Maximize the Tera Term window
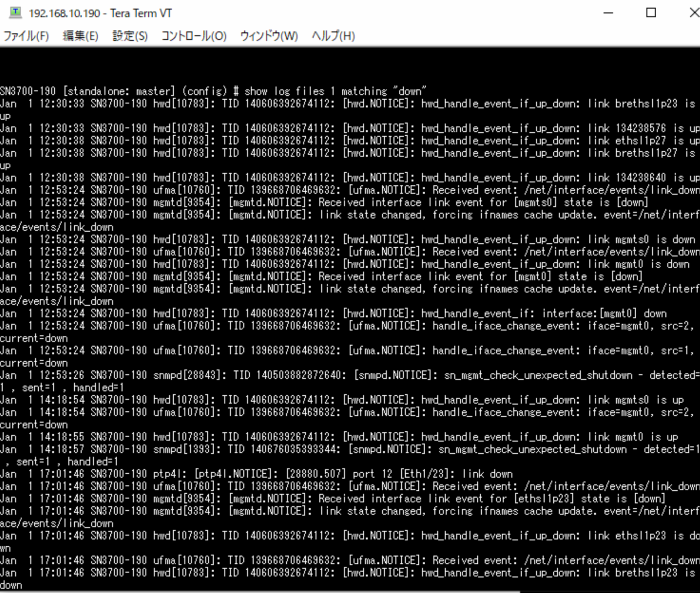 pos(651,13)
